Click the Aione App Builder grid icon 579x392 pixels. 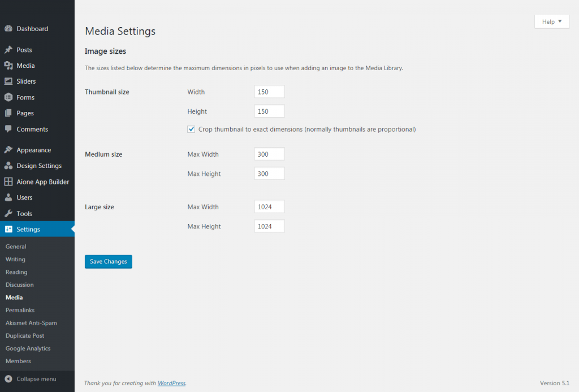8,182
